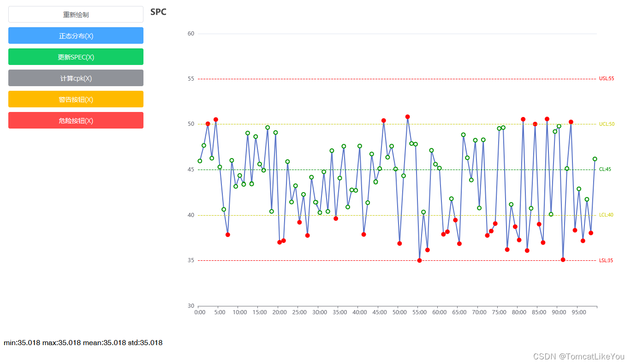
Task: Click the x-axis label 25:00
Action: coord(300,312)
